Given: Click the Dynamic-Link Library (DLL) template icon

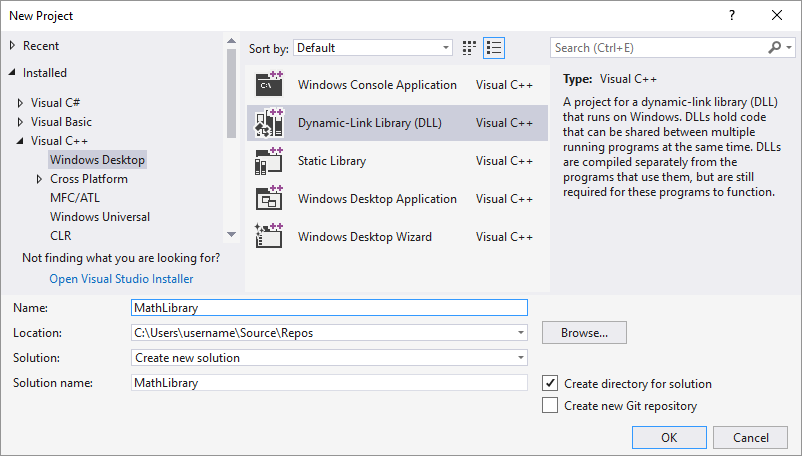Looking at the screenshot, I should [270, 123].
